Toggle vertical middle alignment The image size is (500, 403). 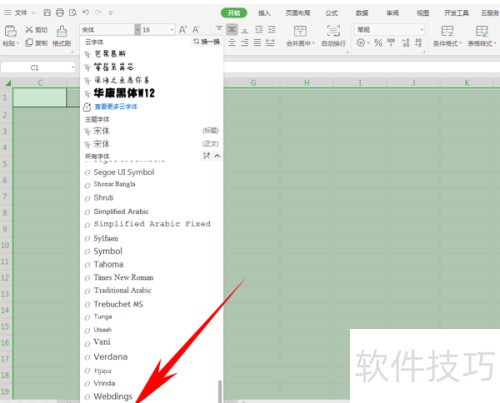(232, 30)
